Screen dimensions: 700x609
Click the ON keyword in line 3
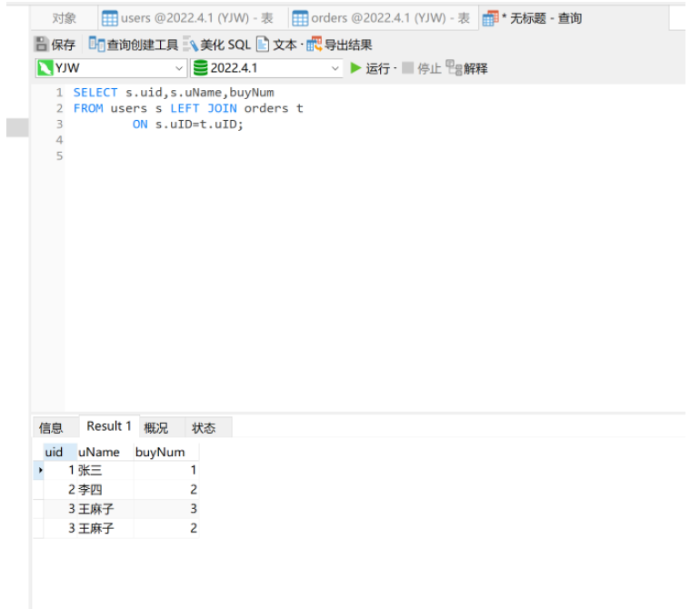pos(140,125)
